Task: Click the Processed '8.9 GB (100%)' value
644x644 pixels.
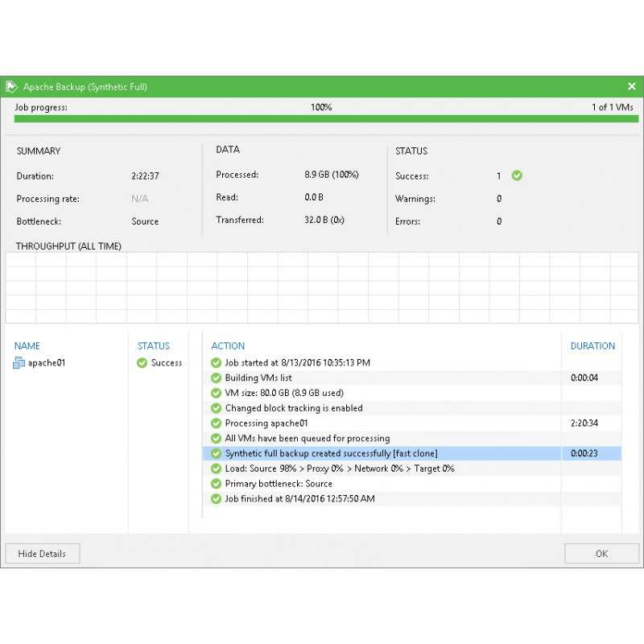Action: 332,175
